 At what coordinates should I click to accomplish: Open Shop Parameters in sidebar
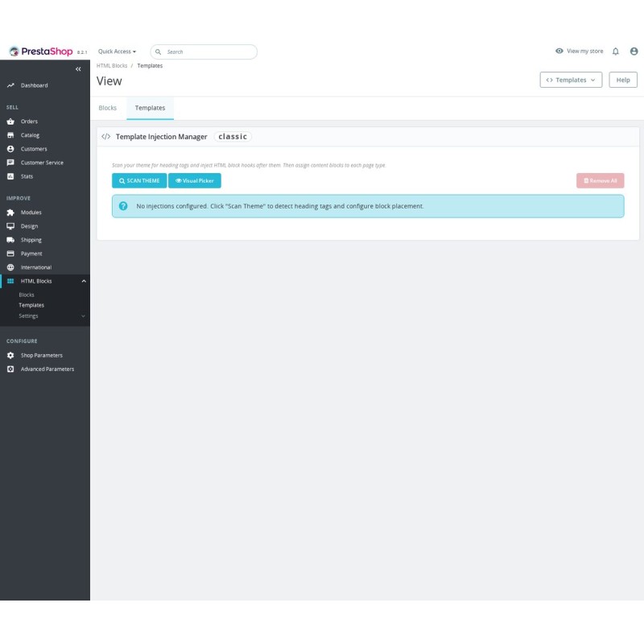[x=42, y=355]
